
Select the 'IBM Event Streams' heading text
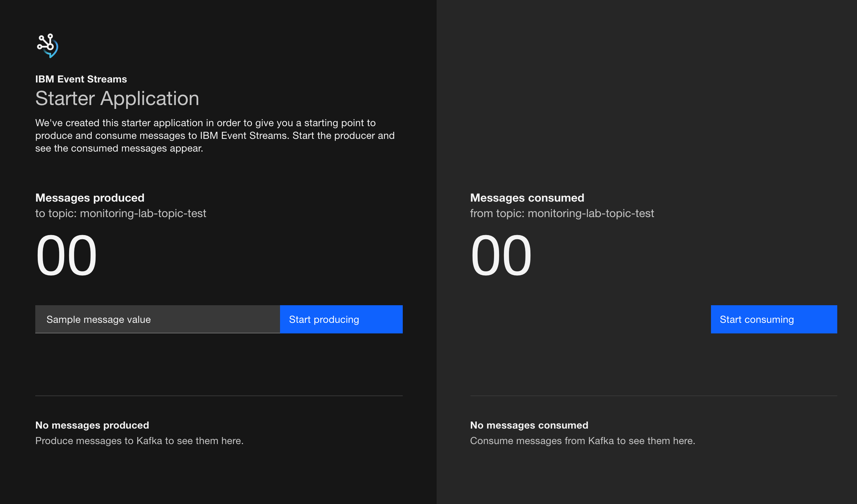81,79
